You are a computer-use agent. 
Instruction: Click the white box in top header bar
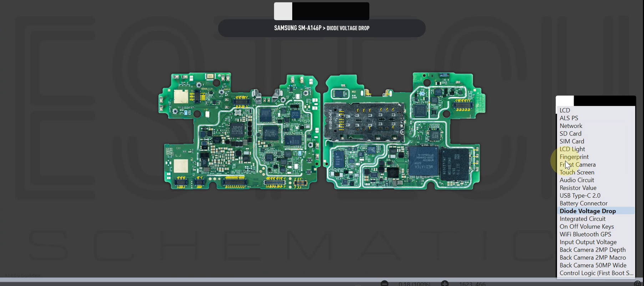[283, 11]
